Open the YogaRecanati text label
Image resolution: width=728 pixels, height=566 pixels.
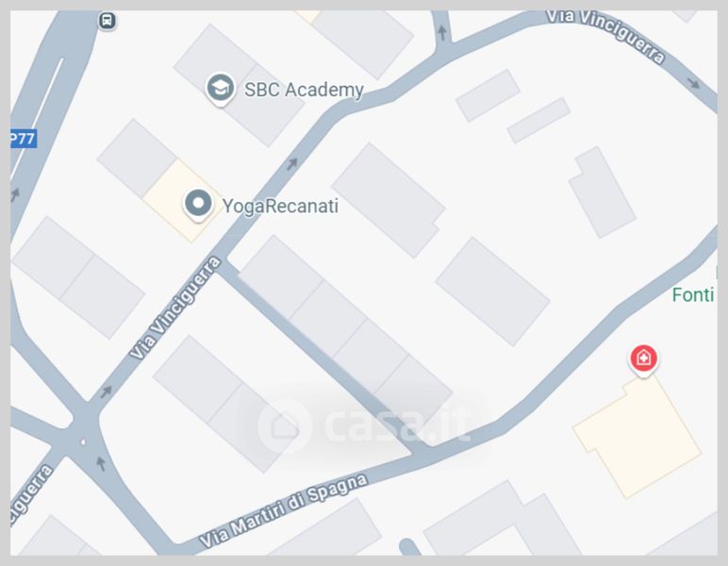[x=280, y=206]
